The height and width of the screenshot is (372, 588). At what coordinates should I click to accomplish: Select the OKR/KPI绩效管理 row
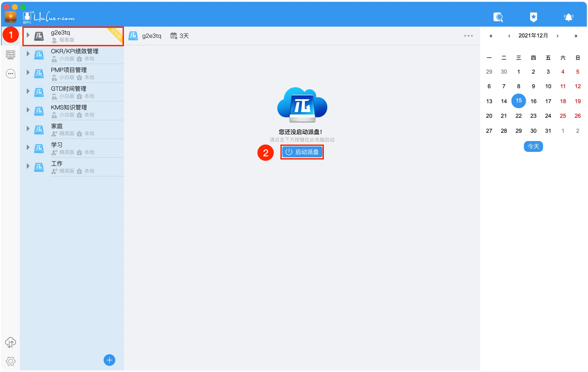[x=73, y=55]
